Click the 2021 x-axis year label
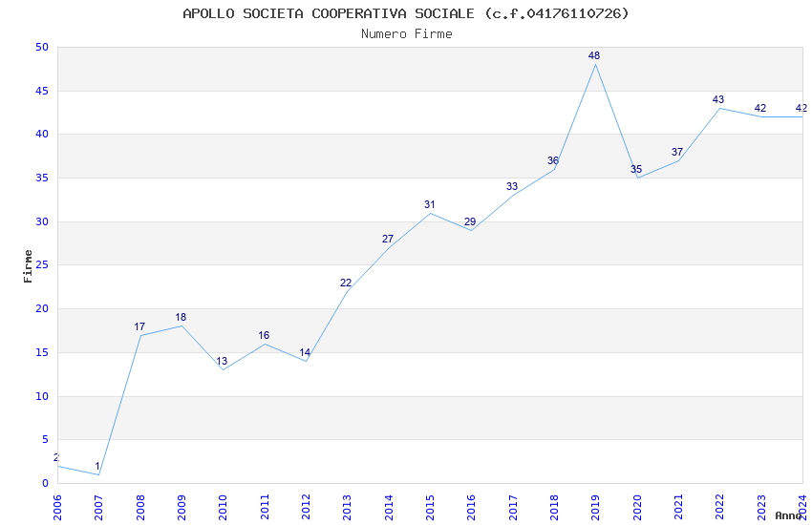 coord(678,507)
